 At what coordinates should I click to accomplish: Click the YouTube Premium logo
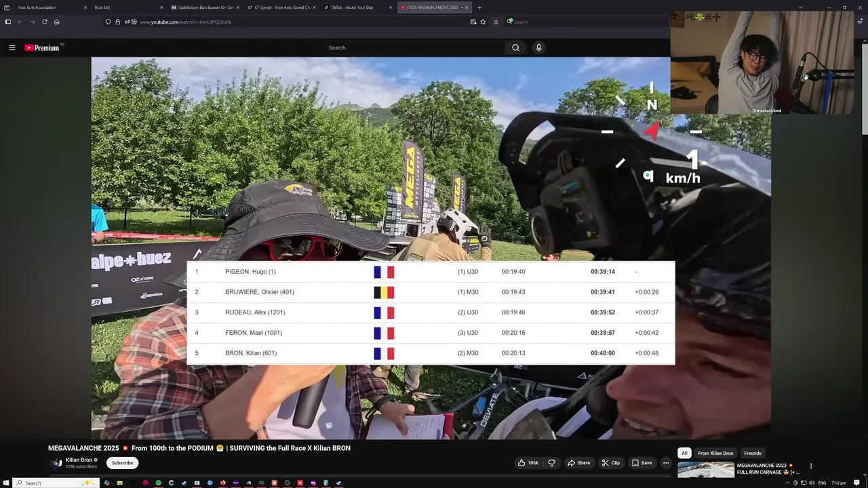coord(41,47)
